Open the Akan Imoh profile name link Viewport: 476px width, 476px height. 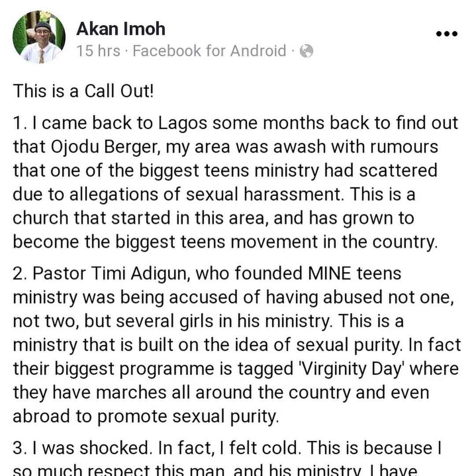120,29
